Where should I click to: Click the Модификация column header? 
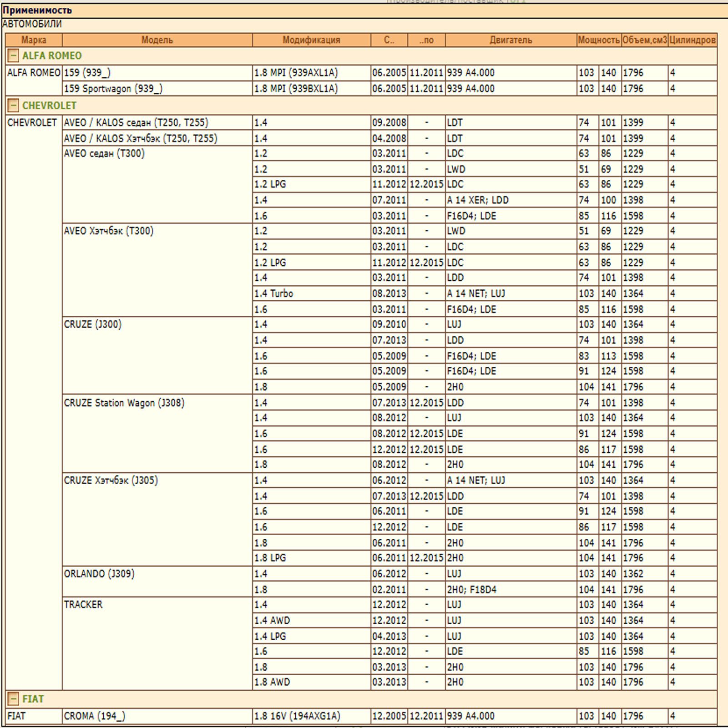pyautogui.click(x=311, y=40)
